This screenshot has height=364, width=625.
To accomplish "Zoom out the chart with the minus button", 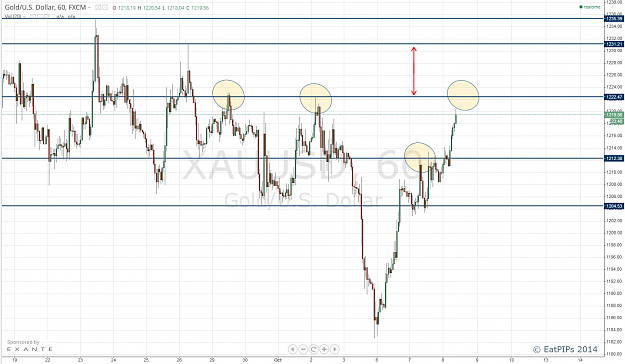I will coord(303,349).
